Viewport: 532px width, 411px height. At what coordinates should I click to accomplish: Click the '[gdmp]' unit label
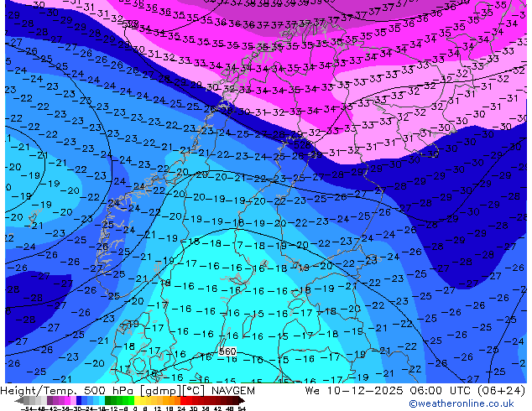(160, 391)
